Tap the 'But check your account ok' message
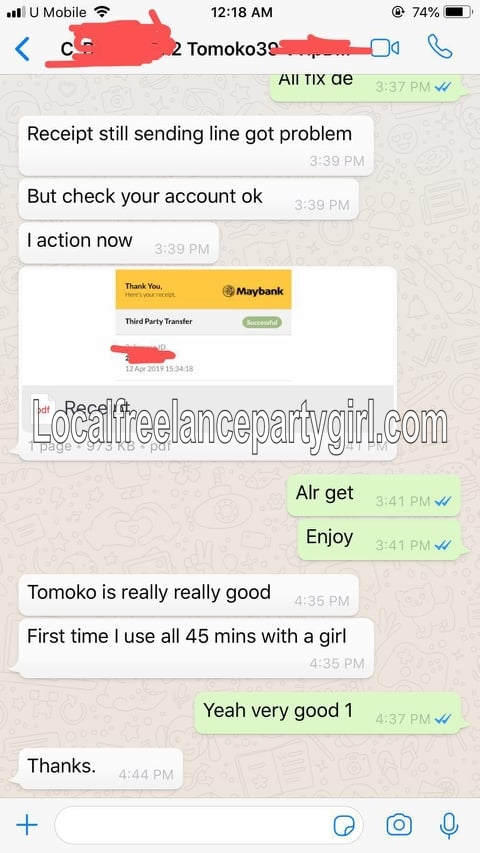 click(x=188, y=199)
